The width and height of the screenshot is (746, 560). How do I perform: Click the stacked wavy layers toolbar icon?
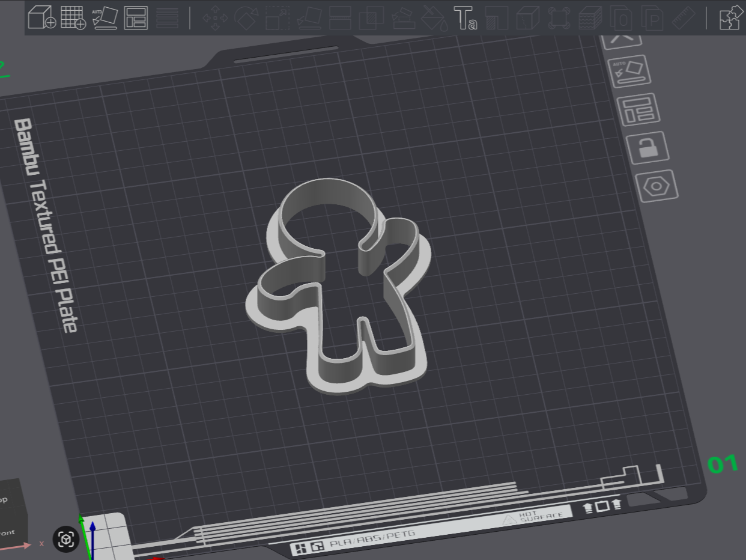point(590,17)
